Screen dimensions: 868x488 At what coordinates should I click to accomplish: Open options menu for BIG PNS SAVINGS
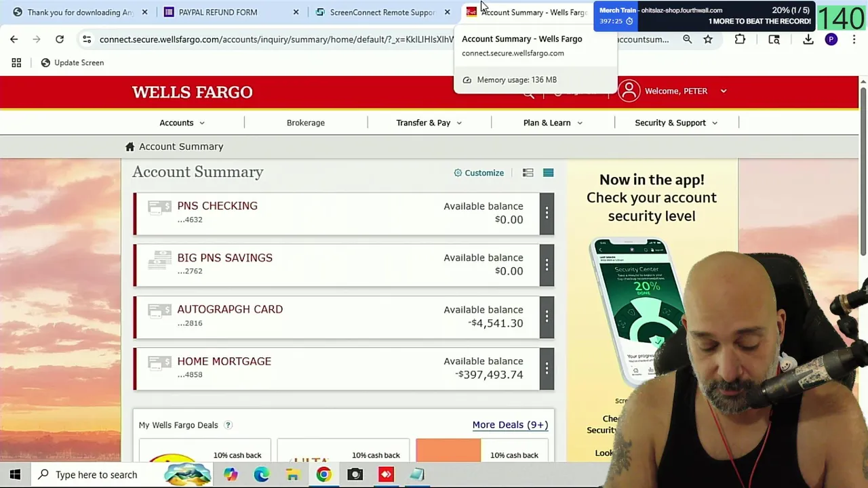point(547,265)
